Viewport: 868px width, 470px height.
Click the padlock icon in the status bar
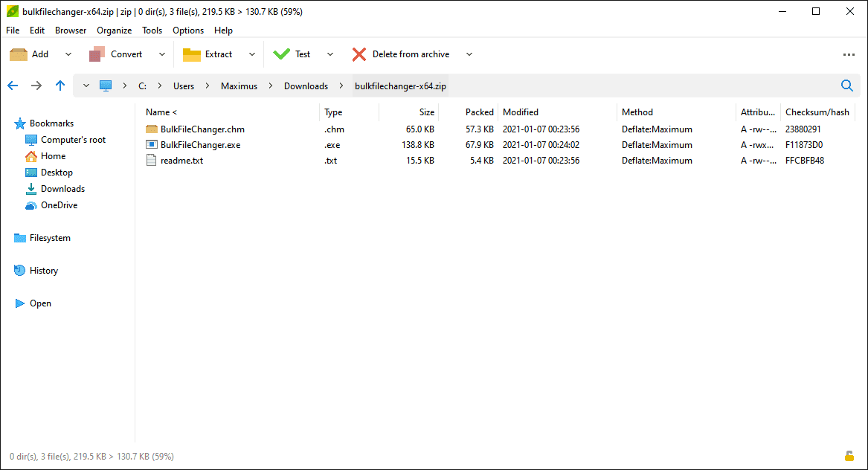coord(849,456)
